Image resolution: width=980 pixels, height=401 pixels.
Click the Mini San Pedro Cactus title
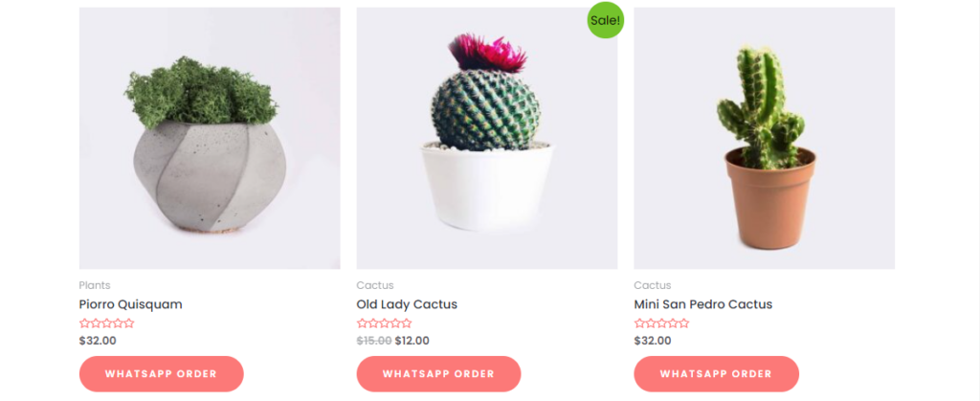tap(702, 304)
